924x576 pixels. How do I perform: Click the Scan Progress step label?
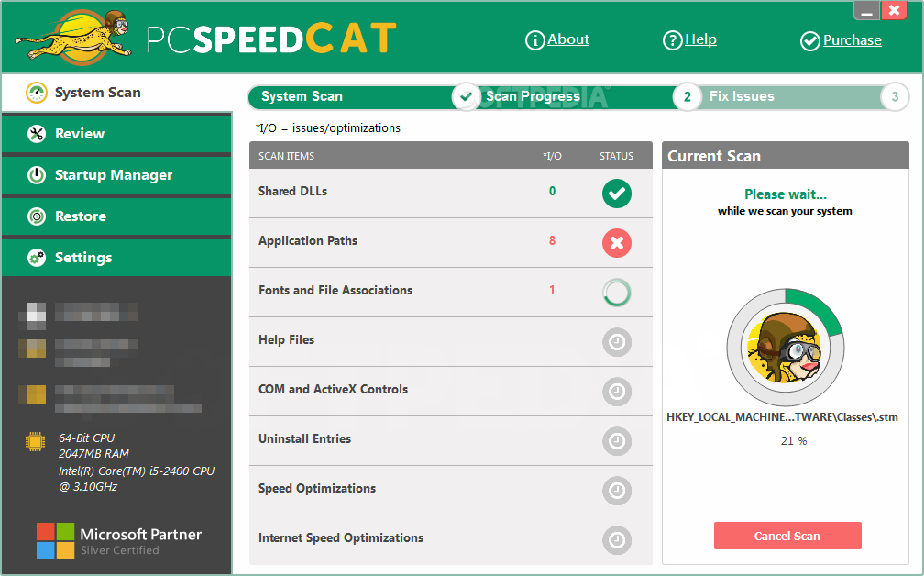pos(533,96)
